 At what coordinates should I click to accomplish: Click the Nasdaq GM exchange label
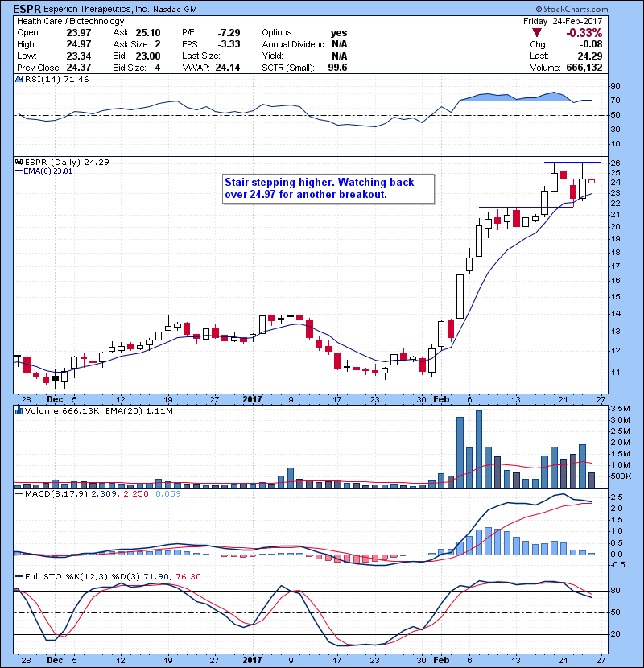(175, 10)
